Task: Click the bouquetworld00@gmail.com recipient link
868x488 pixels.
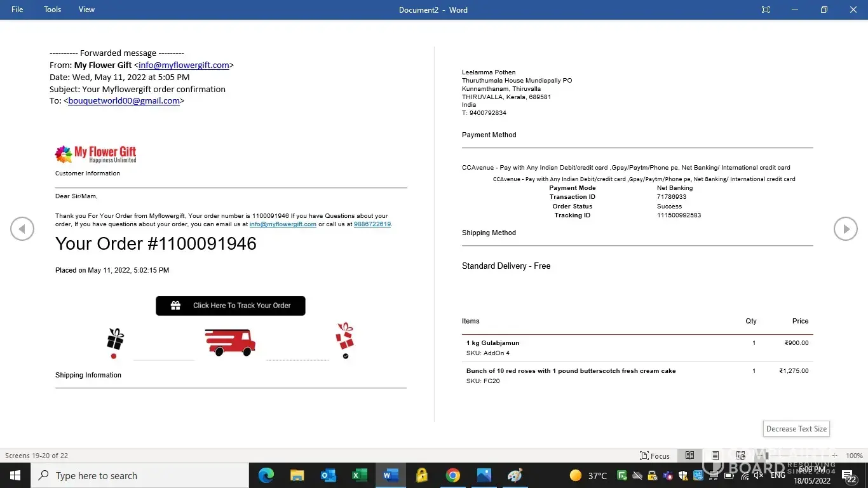Action: coord(124,100)
